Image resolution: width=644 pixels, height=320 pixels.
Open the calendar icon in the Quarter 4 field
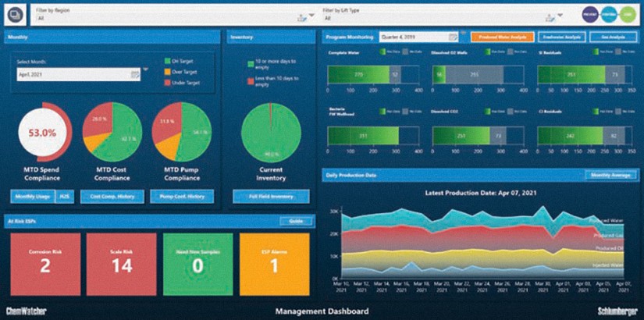point(453,37)
